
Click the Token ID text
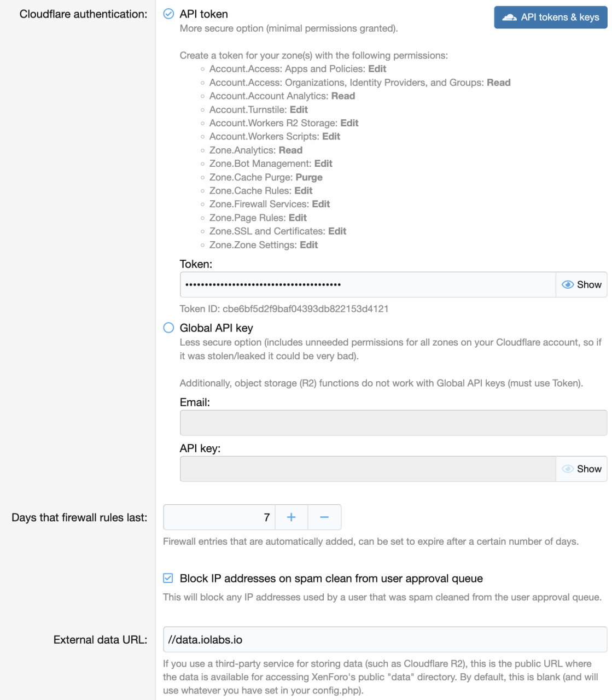(284, 309)
